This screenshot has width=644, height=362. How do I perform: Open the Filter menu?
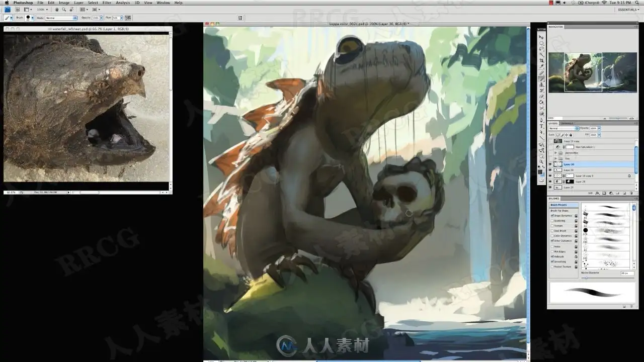coord(107,3)
